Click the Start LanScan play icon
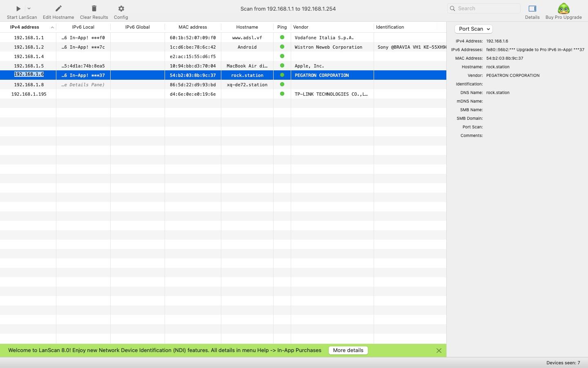Screen dimensions: 588x368 point(18,9)
